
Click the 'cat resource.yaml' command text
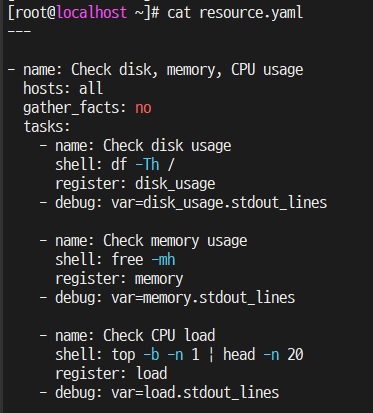click(x=235, y=13)
